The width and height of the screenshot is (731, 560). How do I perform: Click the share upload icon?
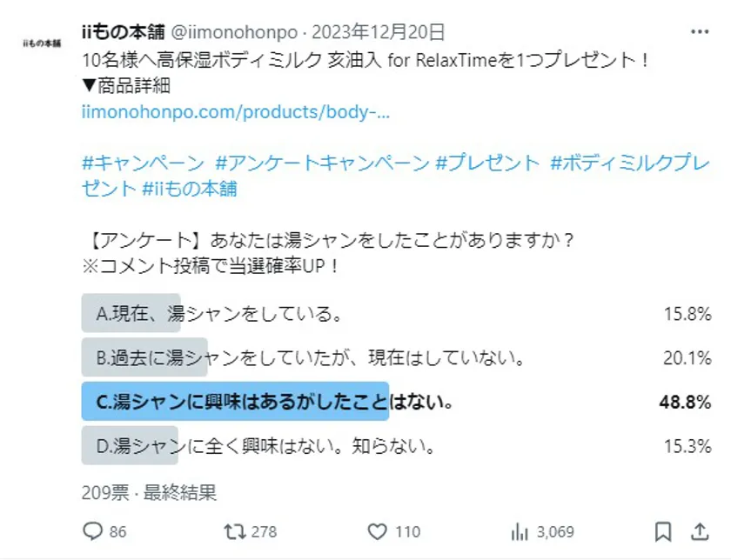700,530
